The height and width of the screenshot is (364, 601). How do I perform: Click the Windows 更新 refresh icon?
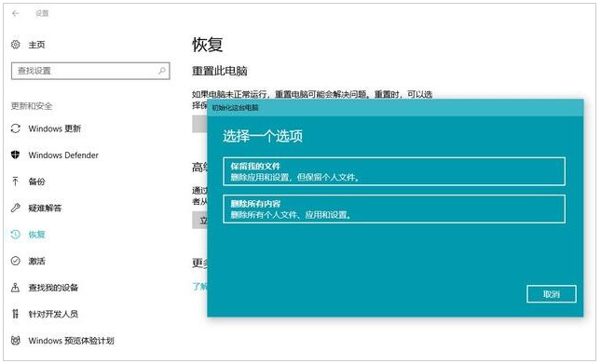coord(15,128)
